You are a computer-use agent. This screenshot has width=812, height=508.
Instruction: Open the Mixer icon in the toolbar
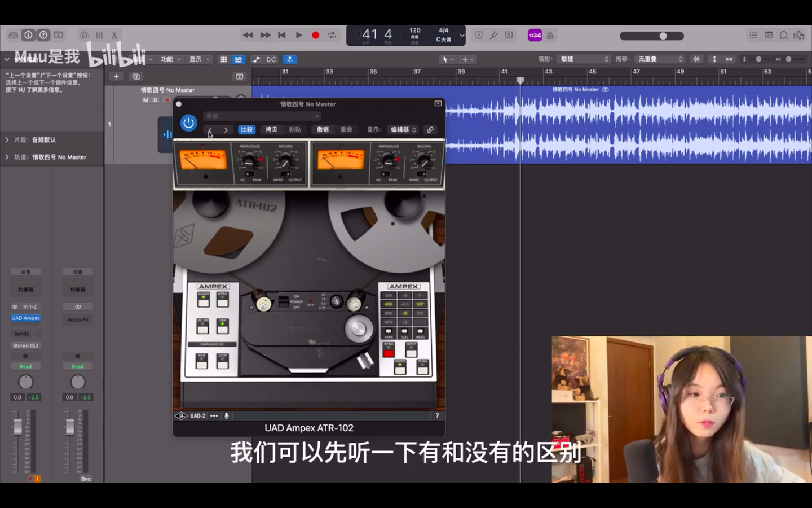99,35
